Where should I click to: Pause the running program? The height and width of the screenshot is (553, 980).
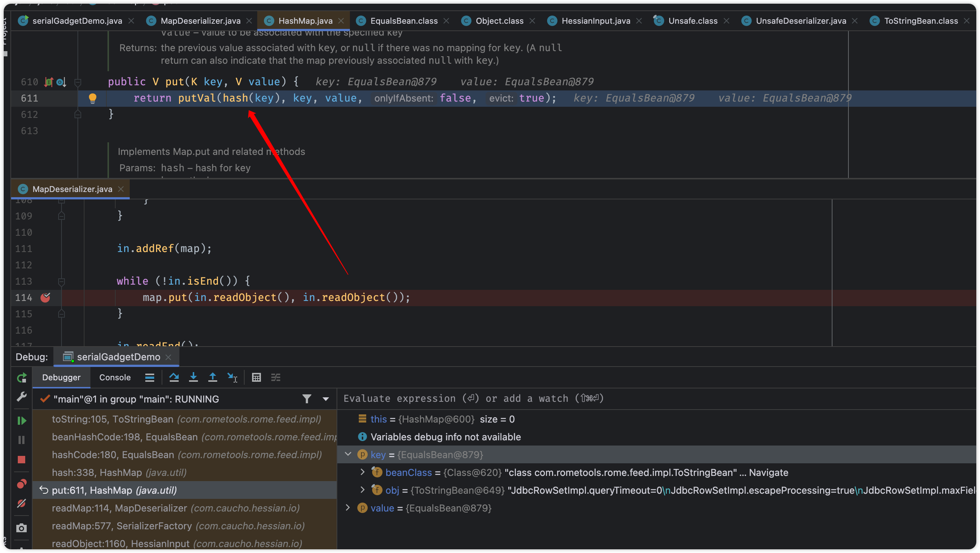(22, 440)
